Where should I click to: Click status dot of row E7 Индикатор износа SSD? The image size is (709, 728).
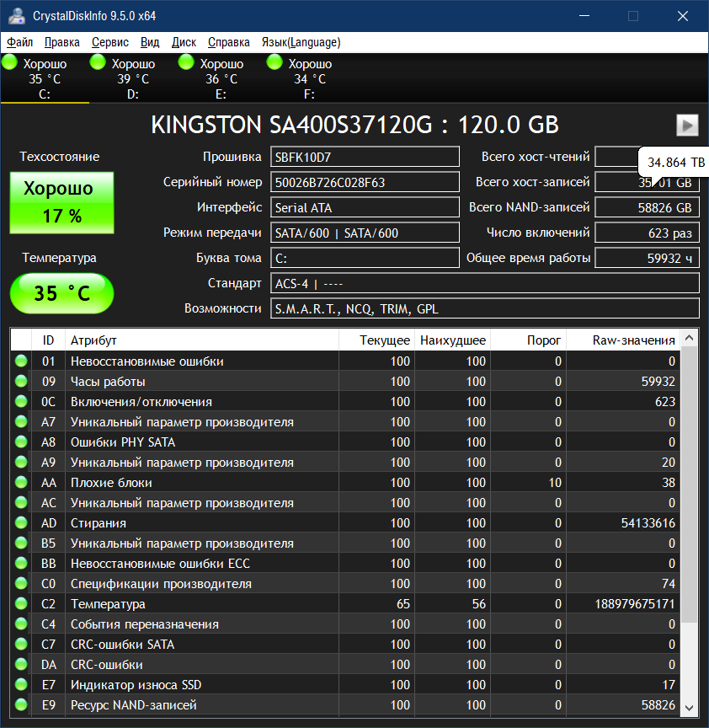point(21,684)
